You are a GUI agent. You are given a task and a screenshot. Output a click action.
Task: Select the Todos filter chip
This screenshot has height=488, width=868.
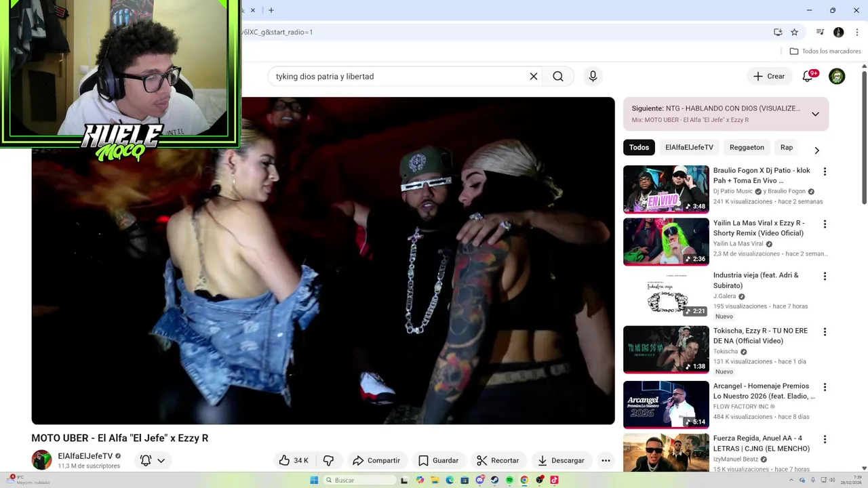[639, 147]
